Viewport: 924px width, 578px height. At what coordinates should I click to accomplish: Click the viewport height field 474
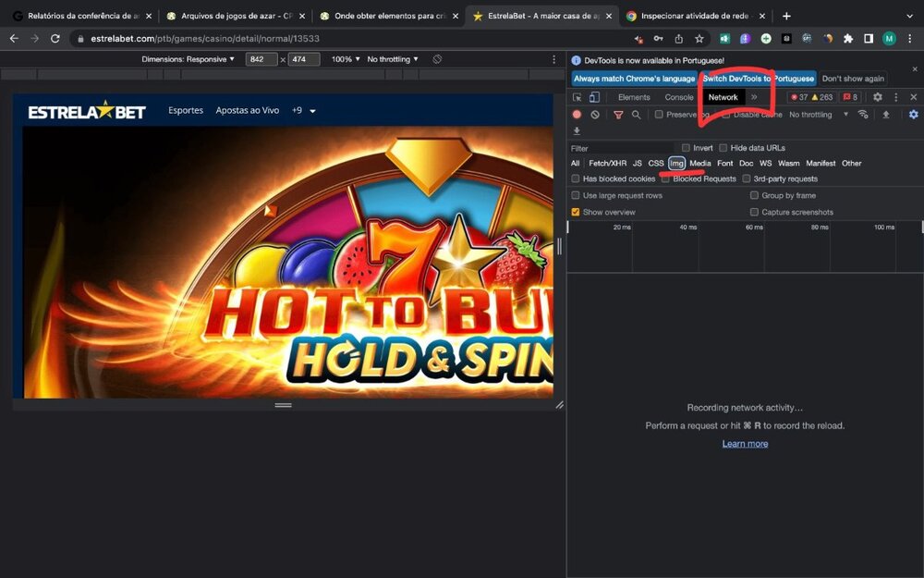[x=304, y=59]
